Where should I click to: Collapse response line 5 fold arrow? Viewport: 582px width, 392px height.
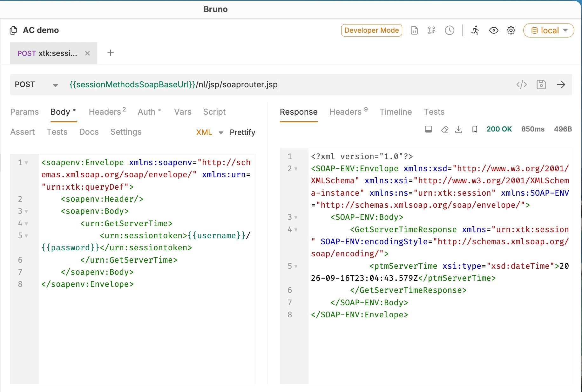click(x=296, y=267)
